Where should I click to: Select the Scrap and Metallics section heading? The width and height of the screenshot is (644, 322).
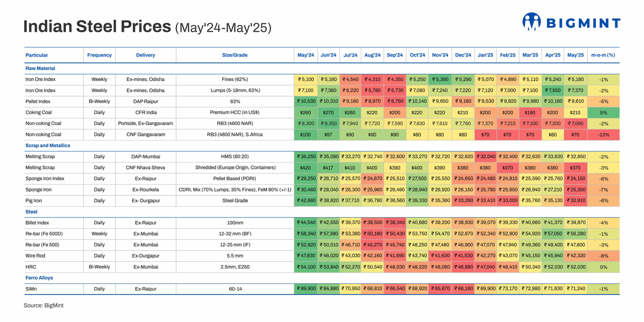tap(48, 145)
